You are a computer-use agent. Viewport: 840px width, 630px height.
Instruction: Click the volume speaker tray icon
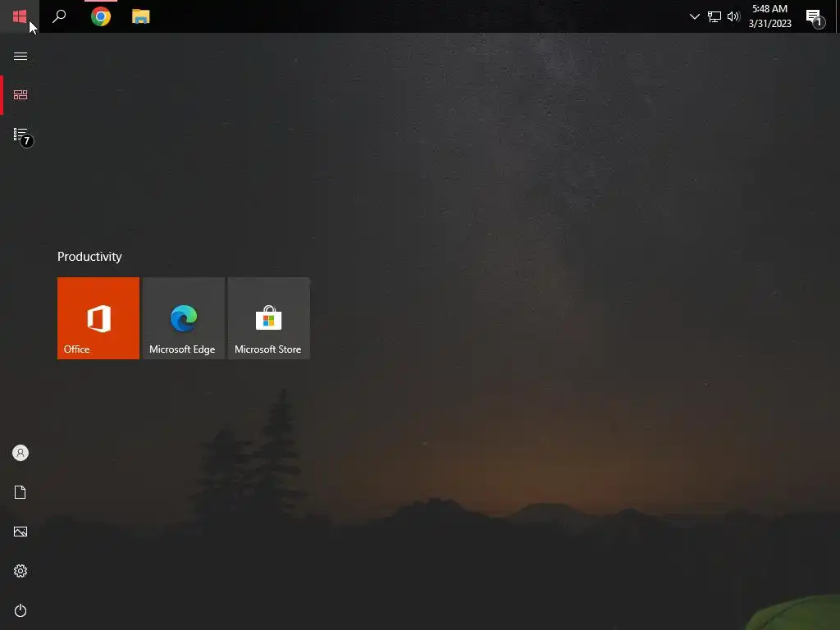pos(733,16)
